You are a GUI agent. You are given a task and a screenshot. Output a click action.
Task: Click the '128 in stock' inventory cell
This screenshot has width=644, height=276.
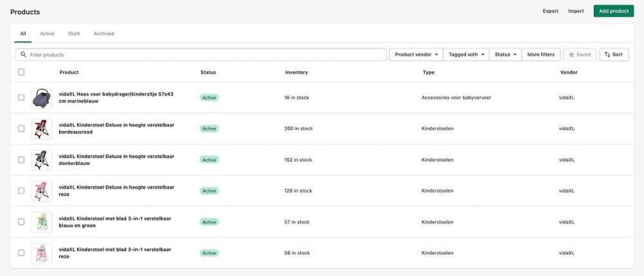298,191
